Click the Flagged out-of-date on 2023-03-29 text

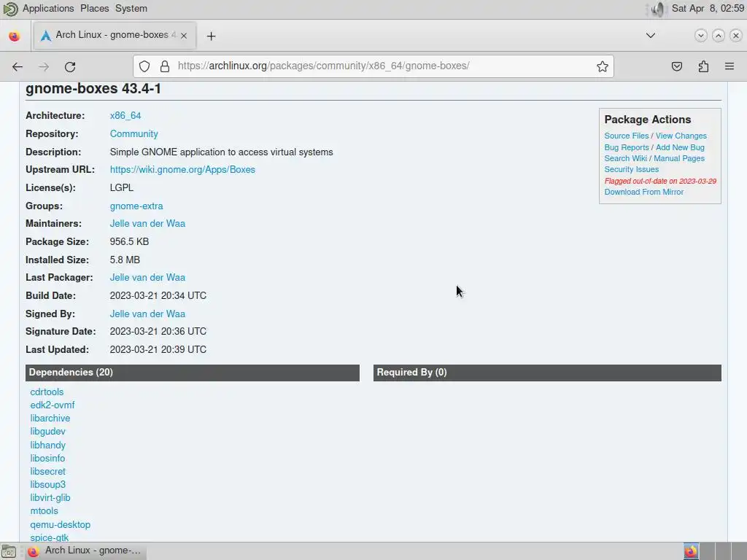660,181
